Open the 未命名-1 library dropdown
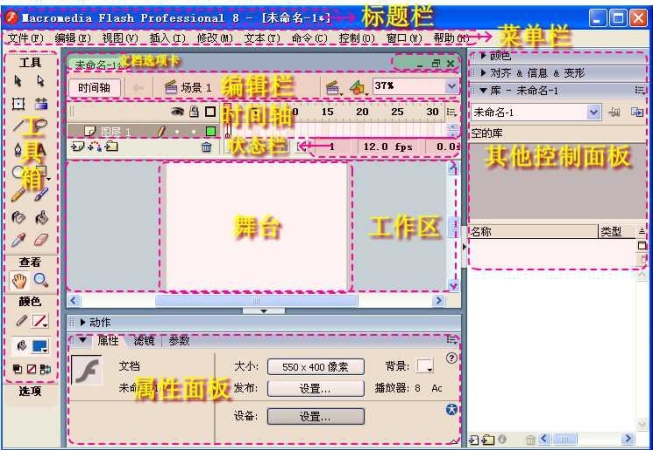 (593, 112)
